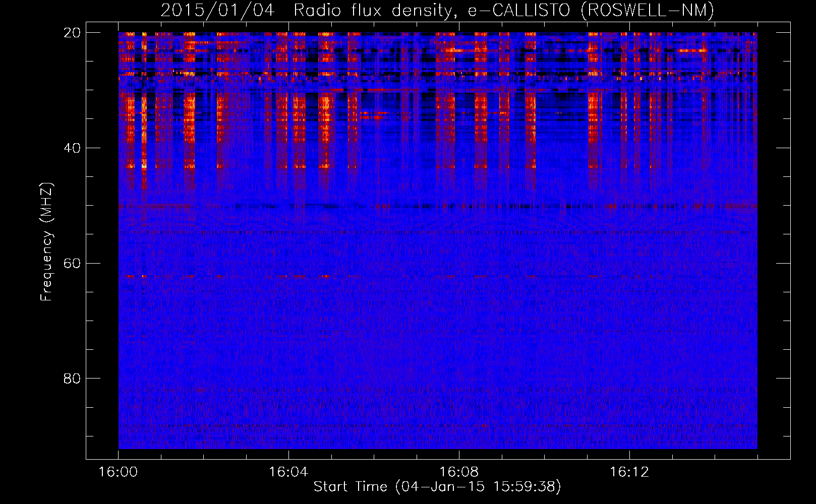
Task: Click the 2015/01/04 date in the title
Action: click(x=217, y=10)
